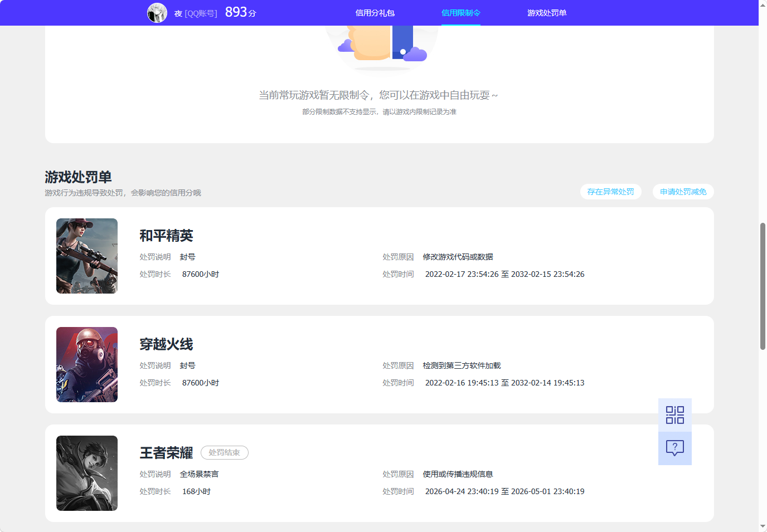Click the scrollbar down arrow
767x532 pixels.
click(763, 526)
